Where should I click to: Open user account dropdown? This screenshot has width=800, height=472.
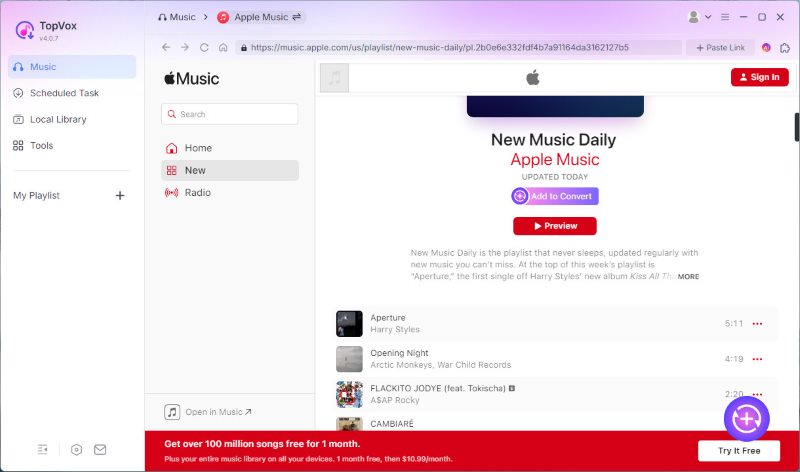[x=700, y=17]
